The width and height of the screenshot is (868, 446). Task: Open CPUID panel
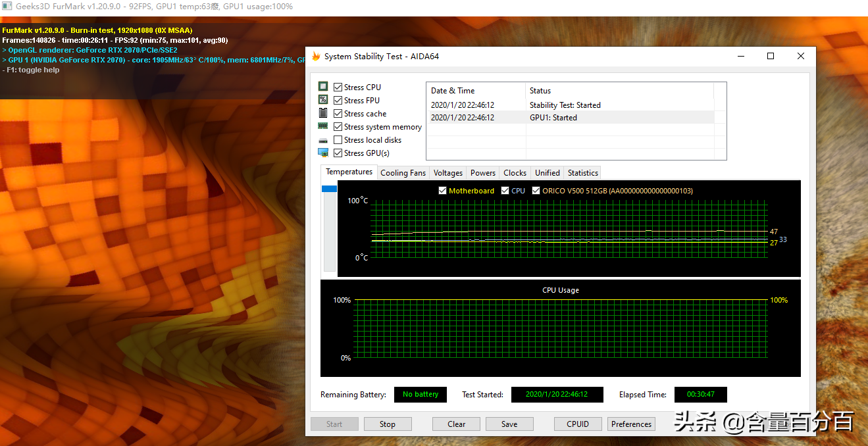(x=578, y=424)
